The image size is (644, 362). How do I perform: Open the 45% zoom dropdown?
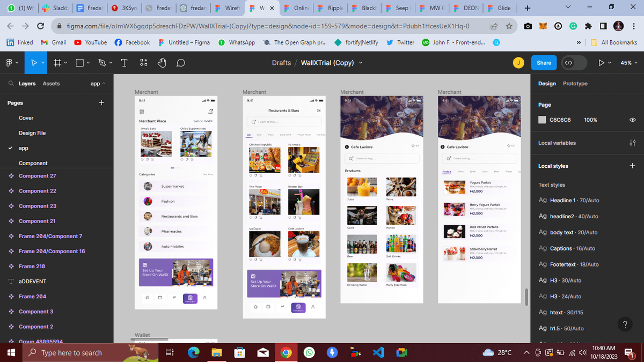628,63
